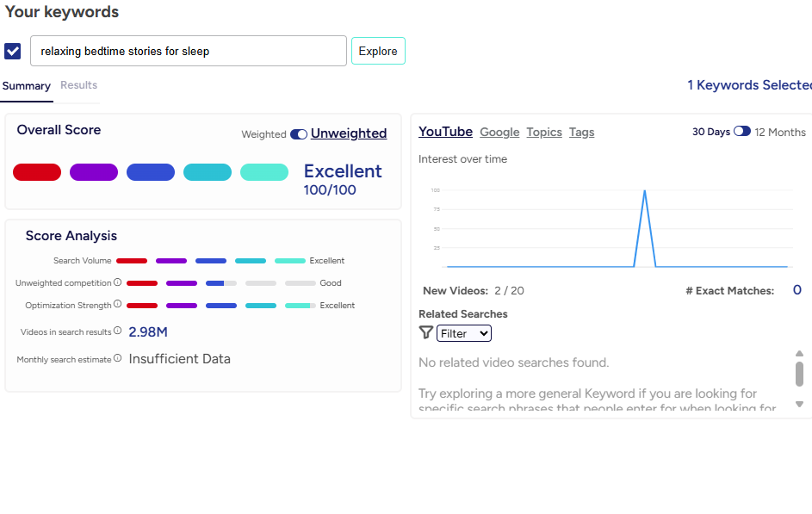This screenshot has height=514, width=812.
Task: Toggle 30 Days / 12 Months switch
Action: pos(741,132)
